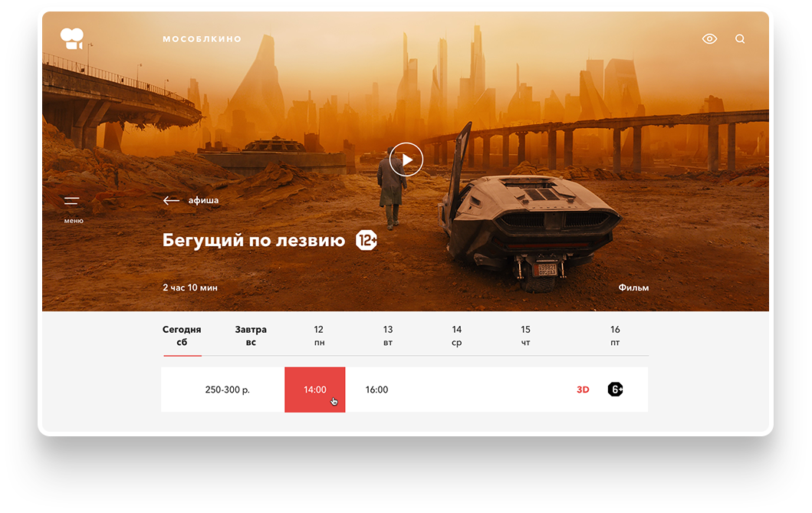Switch to the 13 вт date tab

388,336
